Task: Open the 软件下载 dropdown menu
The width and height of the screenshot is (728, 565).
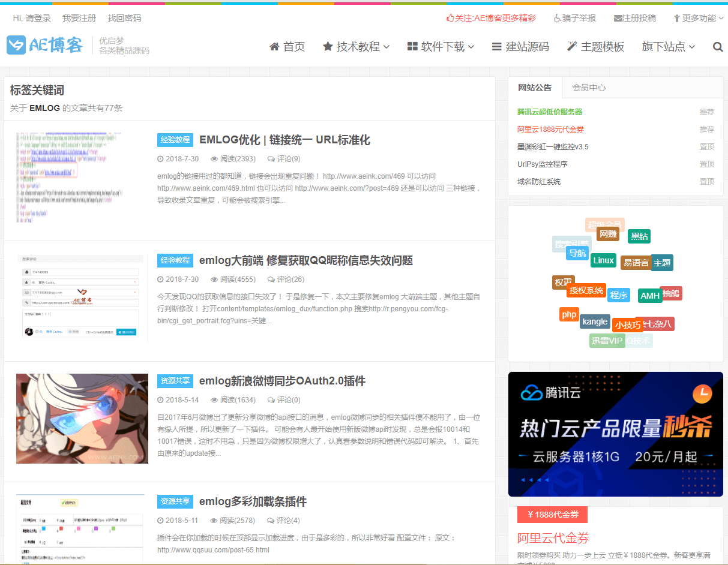Action: click(x=441, y=46)
